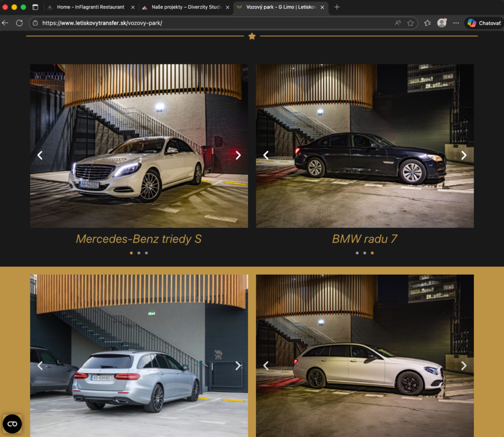Show previous BMW radu 7 photo
The height and width of the screenshot is (437, 504).
266,155
